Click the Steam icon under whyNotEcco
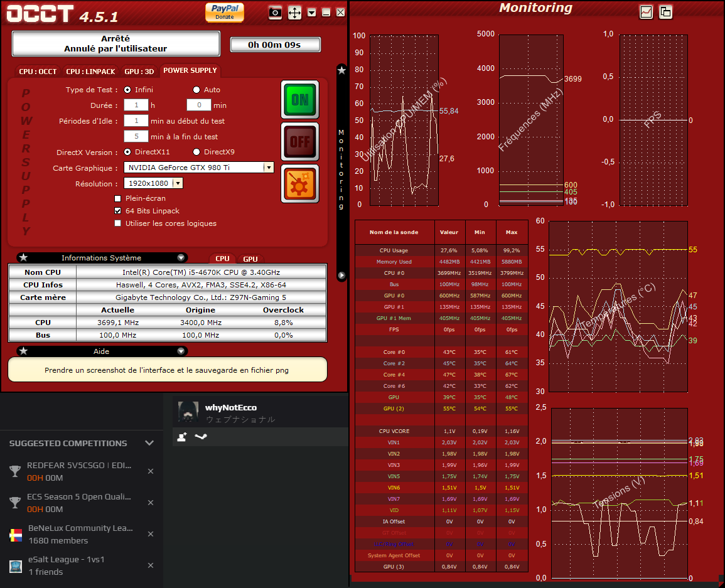The width and height of the screenshot is (725, 588). 201,436
